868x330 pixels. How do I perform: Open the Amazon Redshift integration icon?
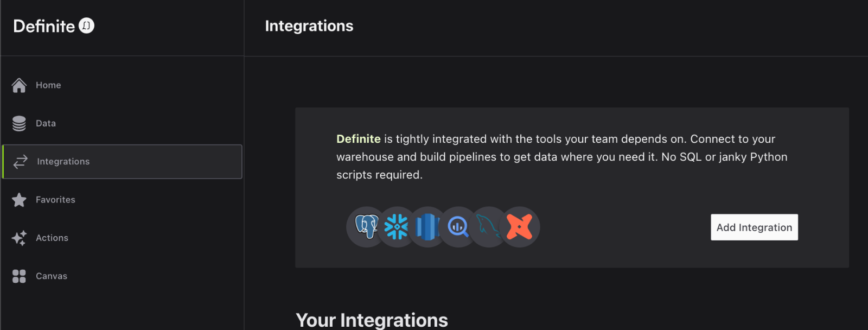tap(427, 227)
